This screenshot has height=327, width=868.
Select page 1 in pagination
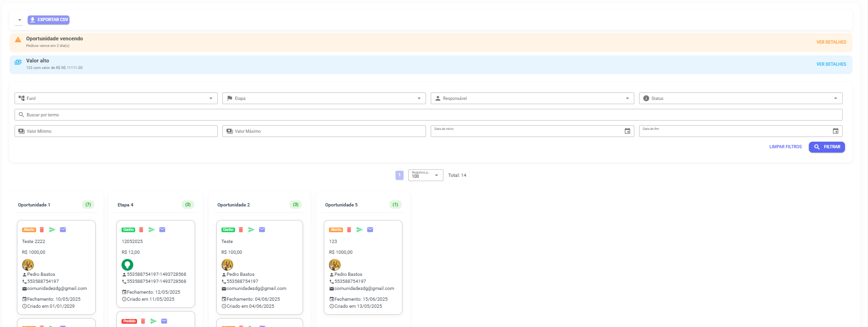point(399,175)
